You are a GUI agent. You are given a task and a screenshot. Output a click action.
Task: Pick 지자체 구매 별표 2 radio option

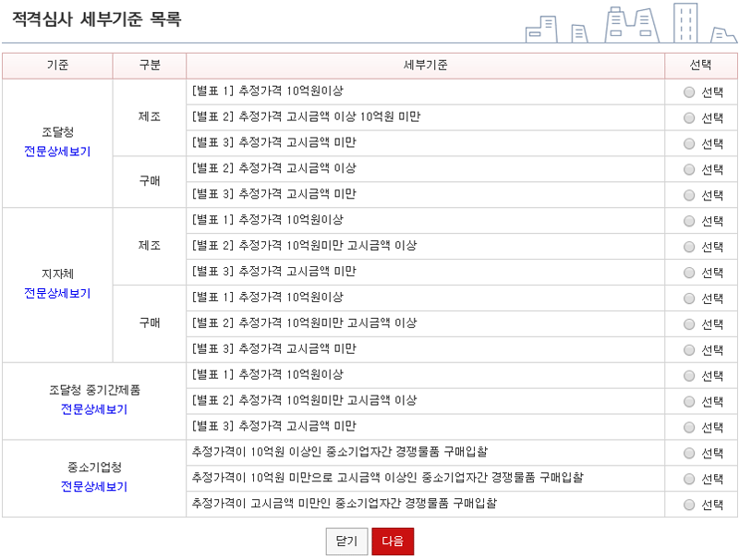[x=689, y=324]
